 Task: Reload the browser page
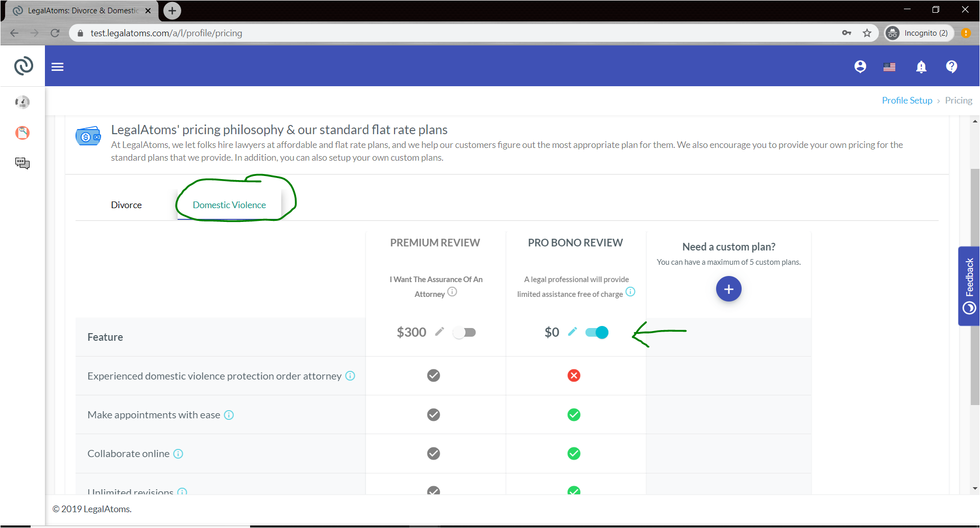click(55, 33)
